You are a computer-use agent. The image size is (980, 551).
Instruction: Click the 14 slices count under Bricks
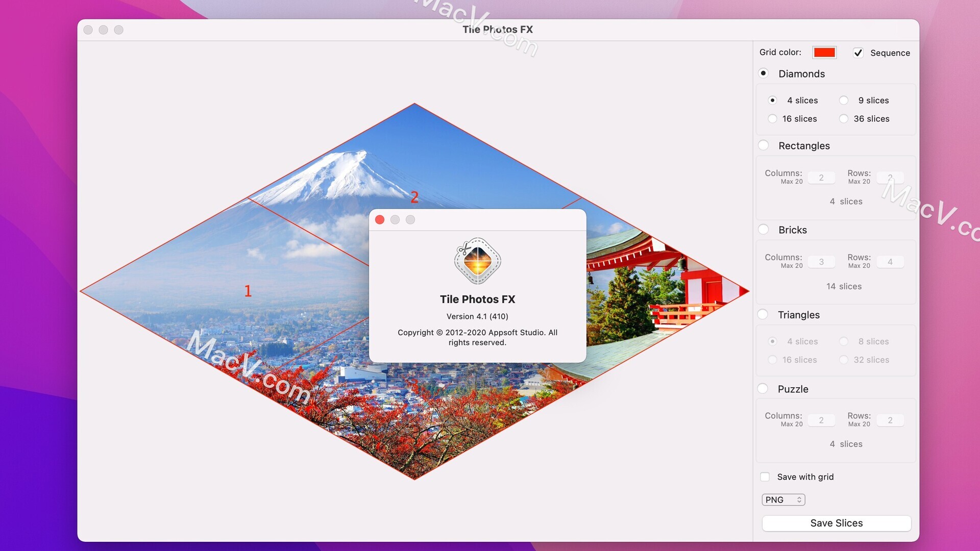(844, 287)
